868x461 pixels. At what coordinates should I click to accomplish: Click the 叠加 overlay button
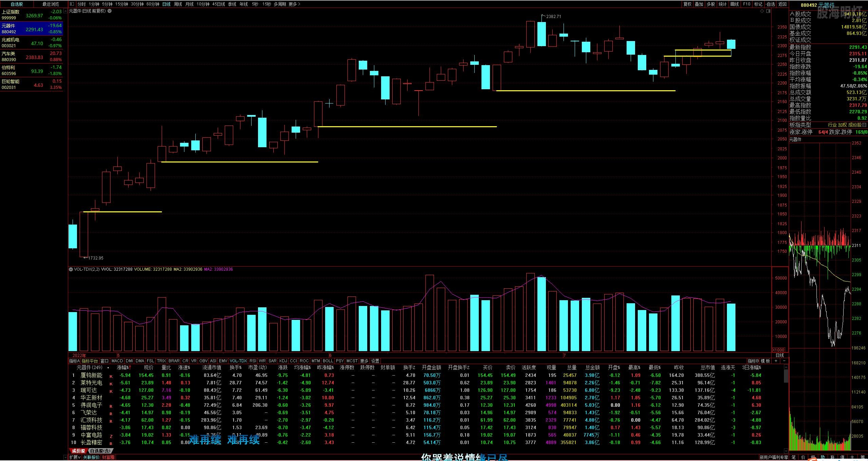[699, 4]
